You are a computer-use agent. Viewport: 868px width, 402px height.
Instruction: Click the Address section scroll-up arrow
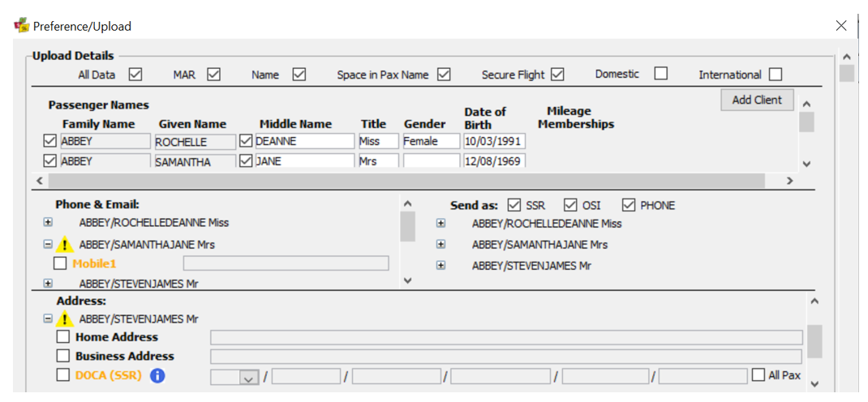[x=814, y=301]
